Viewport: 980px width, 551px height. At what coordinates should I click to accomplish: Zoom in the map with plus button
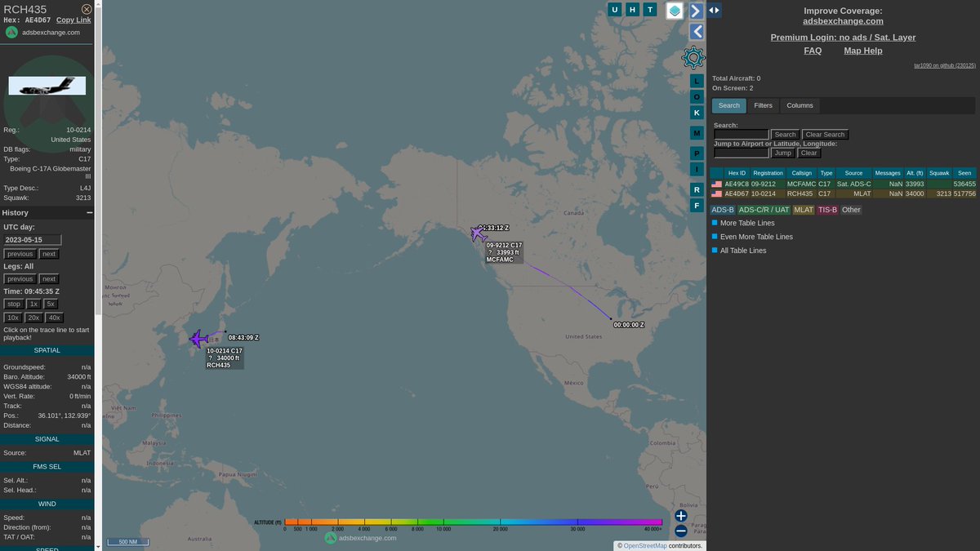(681, 516)
